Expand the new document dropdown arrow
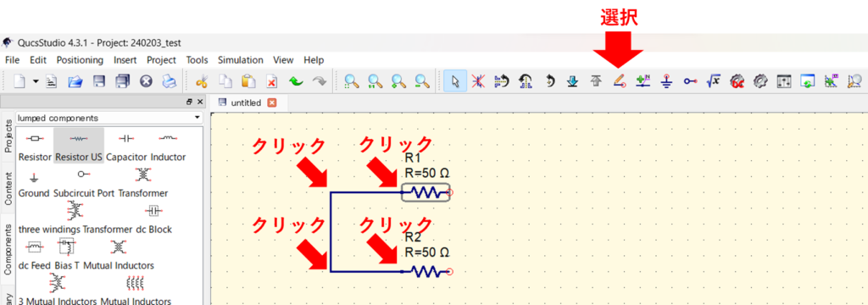 pyautogui.click(x=36, y=82)
